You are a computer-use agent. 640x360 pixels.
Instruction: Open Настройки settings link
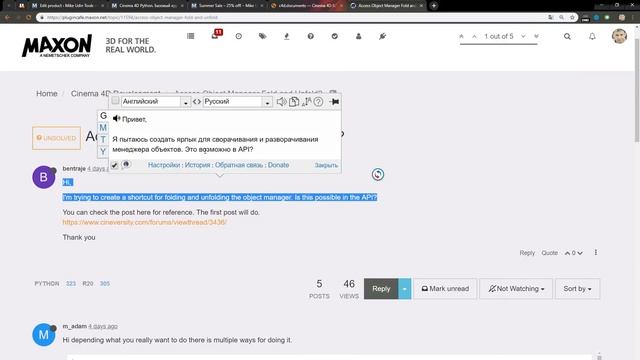coord(164,165)
